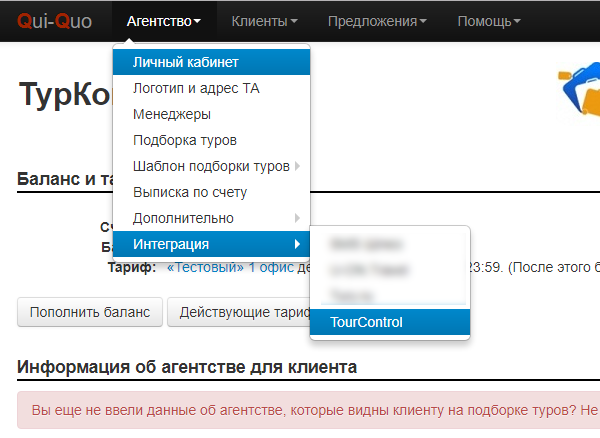
Task: Expand the Клиенты dropdown in navbar
Action: pyautogui.click(x=264, y=21)
